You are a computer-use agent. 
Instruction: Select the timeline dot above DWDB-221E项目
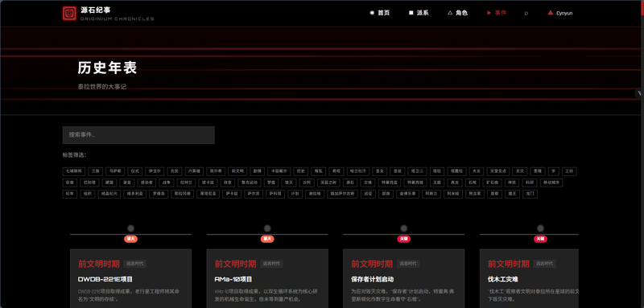130,228
